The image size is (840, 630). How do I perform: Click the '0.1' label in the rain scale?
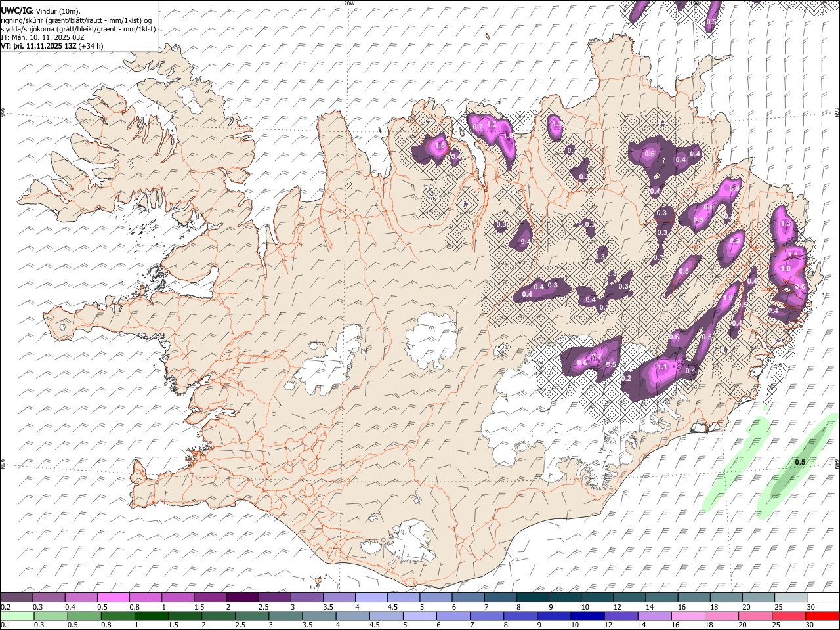tap(5, 625)
